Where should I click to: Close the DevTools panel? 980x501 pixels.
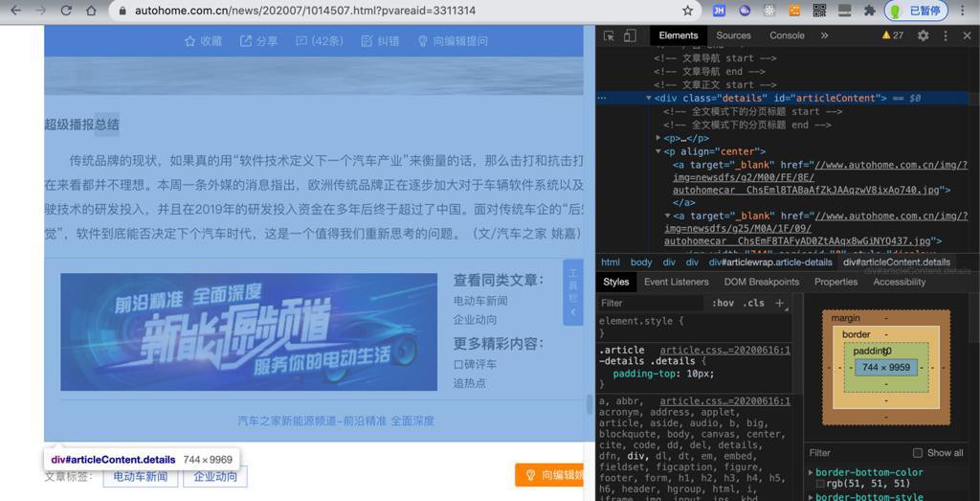(x=968, y=35)
